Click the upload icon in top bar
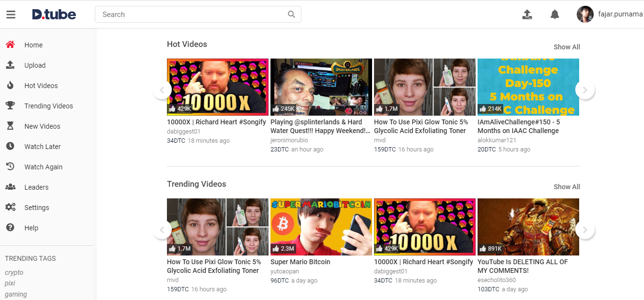Viewport: 644px width, 300px height. [x=527, y=15]
